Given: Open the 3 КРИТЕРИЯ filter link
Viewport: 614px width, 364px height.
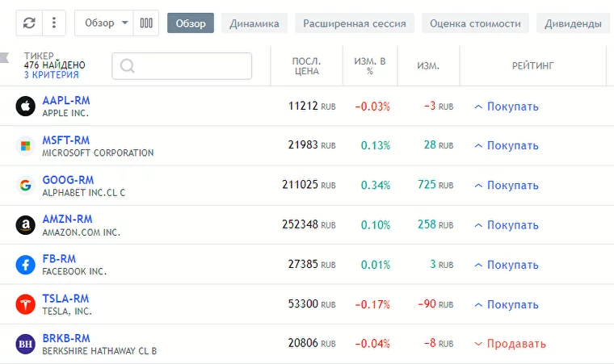Looking at the screenshot, I should click(x=52, y=75).
